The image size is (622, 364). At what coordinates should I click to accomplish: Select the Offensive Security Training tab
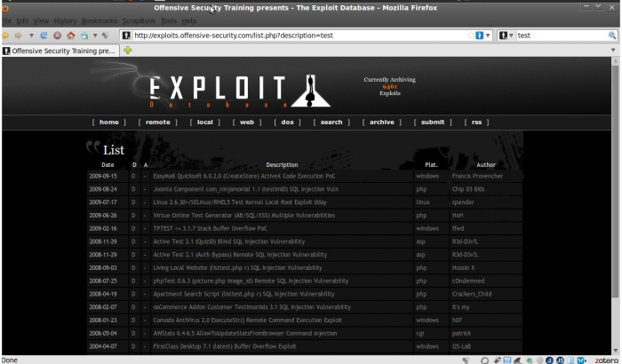pyautogui.click(x=60, y=51)
